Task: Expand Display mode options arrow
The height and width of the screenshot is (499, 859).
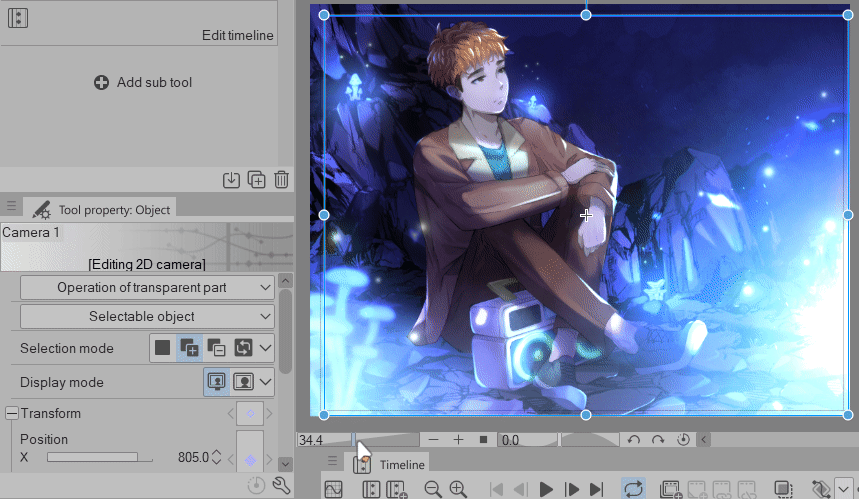Action: pos(266,382)
